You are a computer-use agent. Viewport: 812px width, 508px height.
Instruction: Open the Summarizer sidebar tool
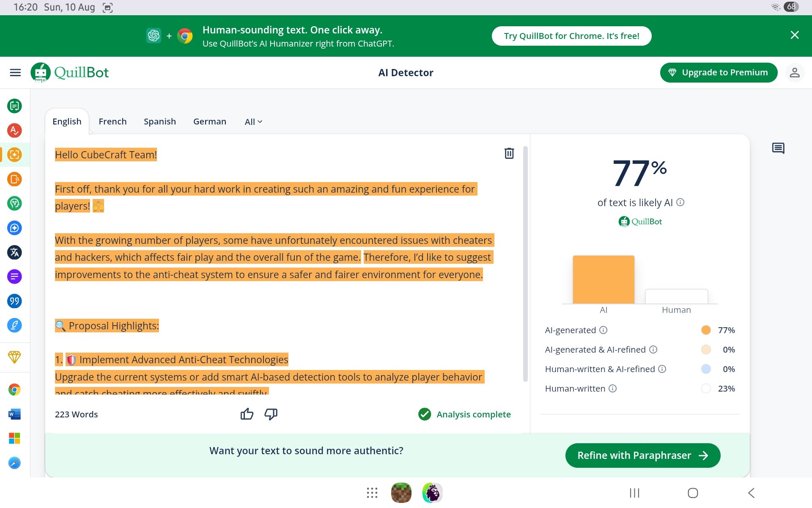coord(14,277)
